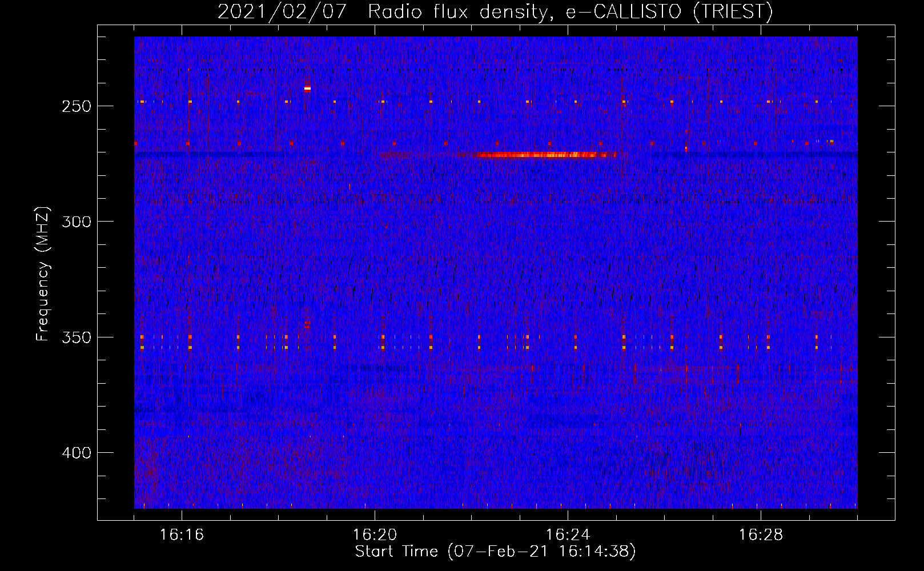Screen dimensions: 924x571
Task: Select the Frequency (MHZ) axis title
Action: (x=43, y=274)
